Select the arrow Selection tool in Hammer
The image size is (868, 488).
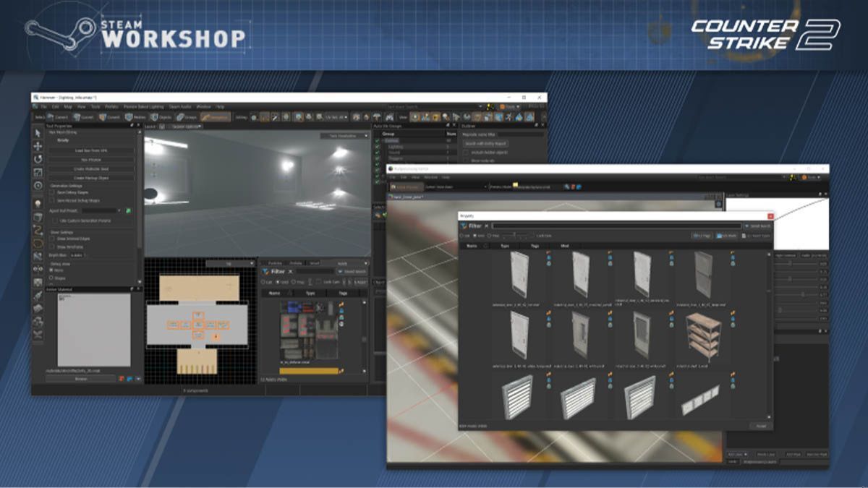coord(38,133)
